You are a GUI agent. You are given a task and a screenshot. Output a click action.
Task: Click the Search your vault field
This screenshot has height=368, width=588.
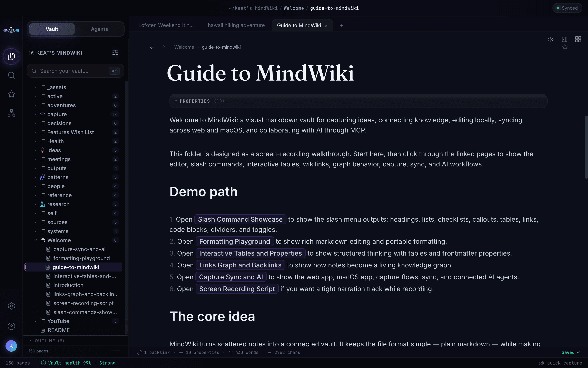pyautogui.click(x=75, y=71)
